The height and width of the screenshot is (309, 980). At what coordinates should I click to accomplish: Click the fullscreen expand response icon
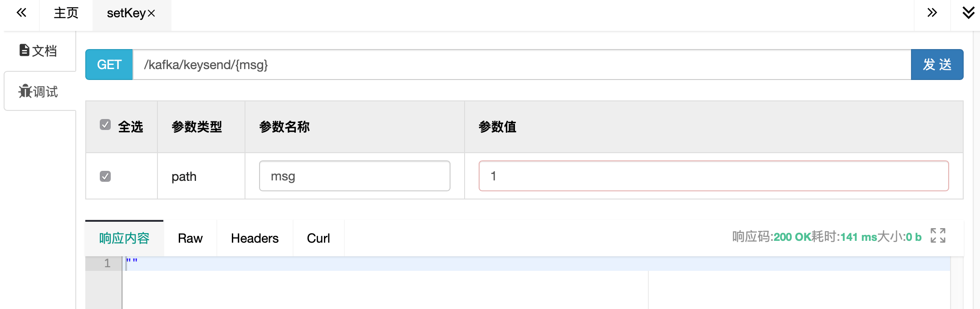click(938, 235)
